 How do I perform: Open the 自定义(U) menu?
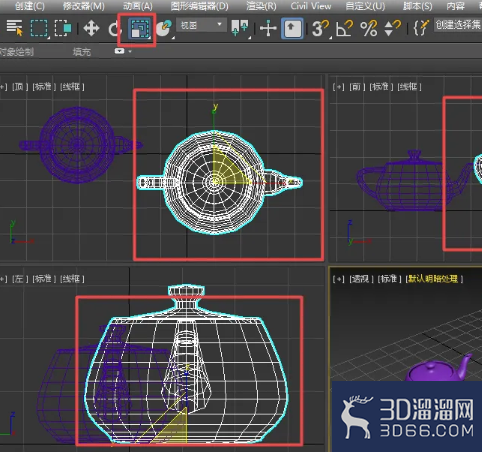(365, 6)
